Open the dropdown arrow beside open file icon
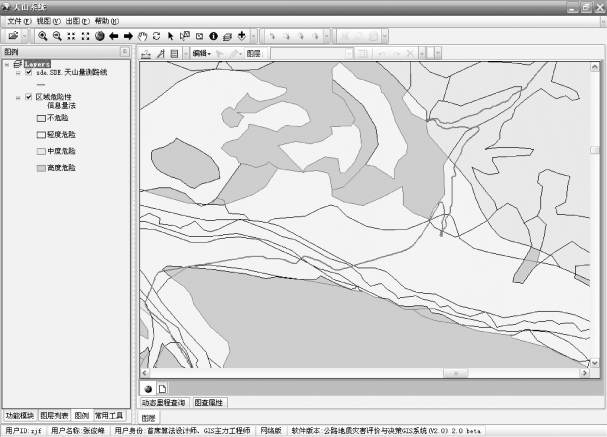The image size is (607, 437). point(24,36)
